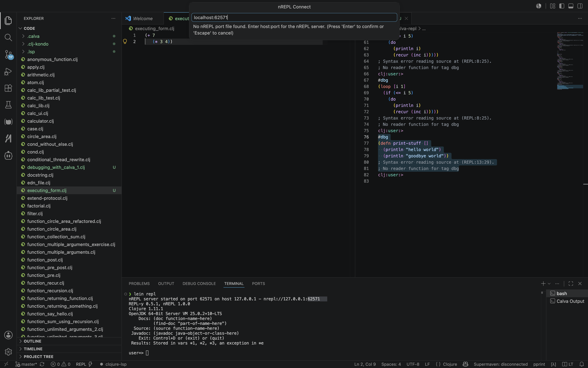Image resolution: width=588 pixels, height=368 pixels.
Task: Open the Search view in activity bar
Action: pos(8,37)
